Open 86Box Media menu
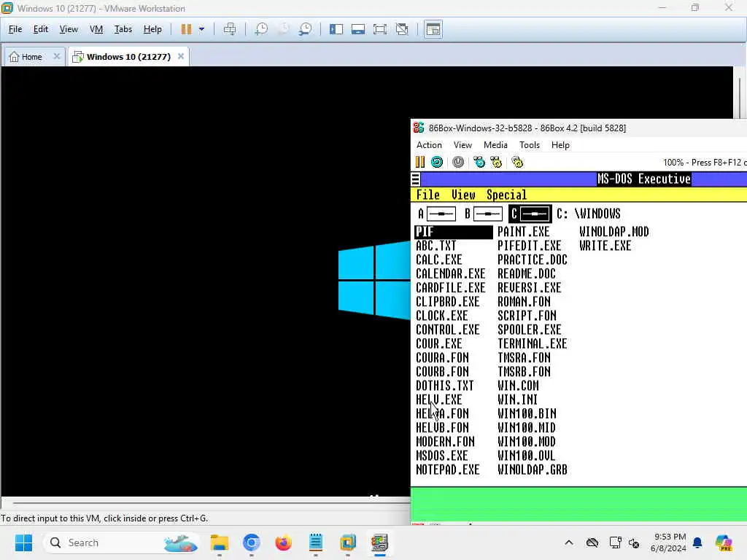The image size is (747, 560). pos(495,145)
